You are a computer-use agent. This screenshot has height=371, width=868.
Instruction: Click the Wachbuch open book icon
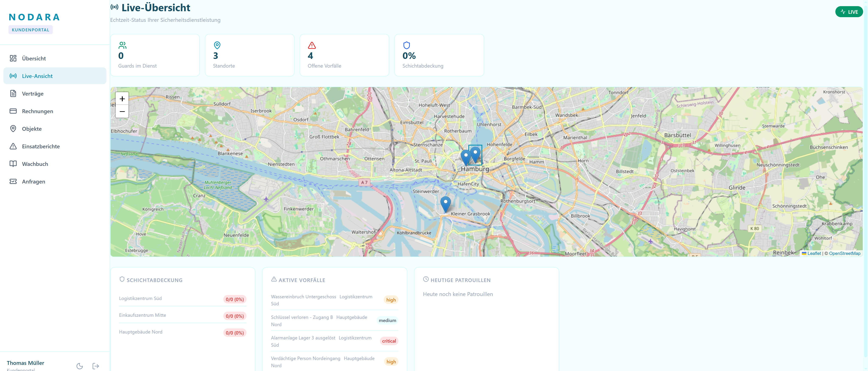coord(13,163)
